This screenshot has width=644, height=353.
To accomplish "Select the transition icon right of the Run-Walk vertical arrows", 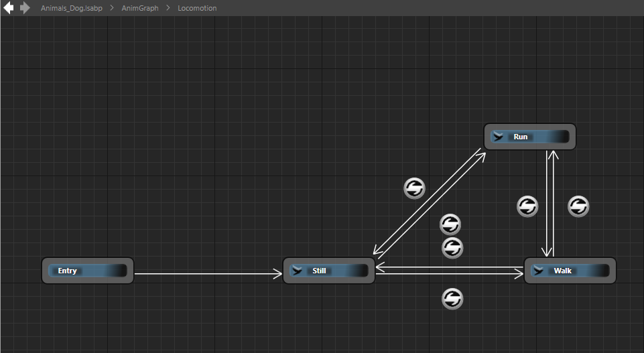I will click(578, 206).
